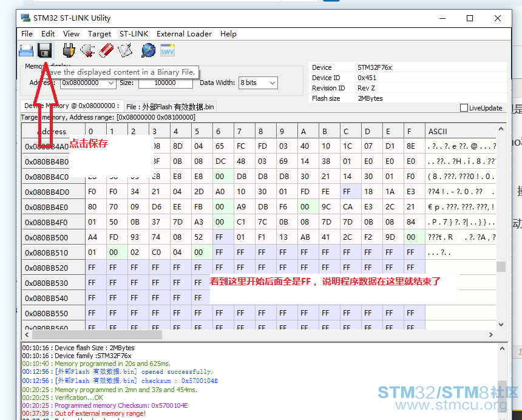
Task: Open the Help menu
Action: [228, 34]
